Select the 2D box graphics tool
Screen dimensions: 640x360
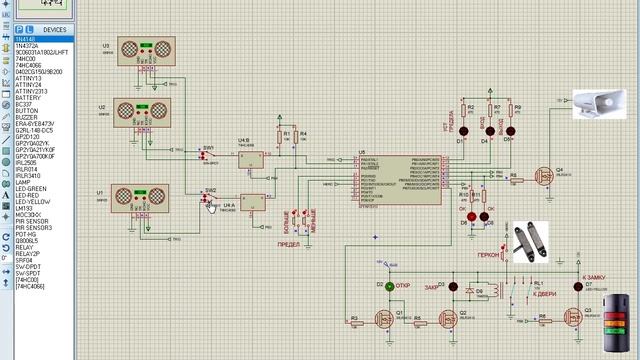pos(6,151)
